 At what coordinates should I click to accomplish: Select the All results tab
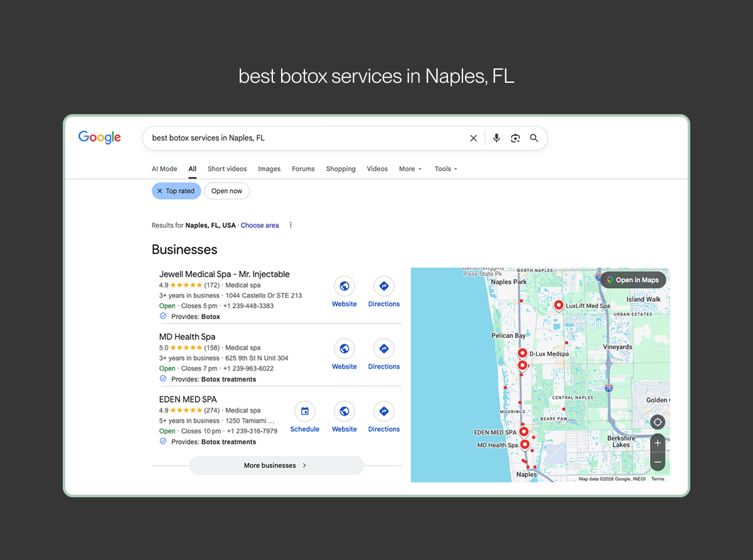pos(193,169)
